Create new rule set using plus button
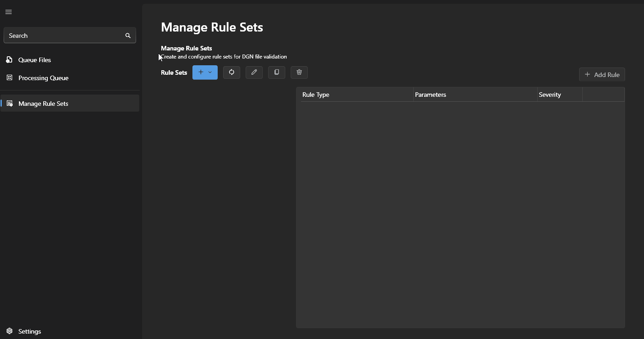The width and height of the screenshot is (644, 339). coord(200,72)
